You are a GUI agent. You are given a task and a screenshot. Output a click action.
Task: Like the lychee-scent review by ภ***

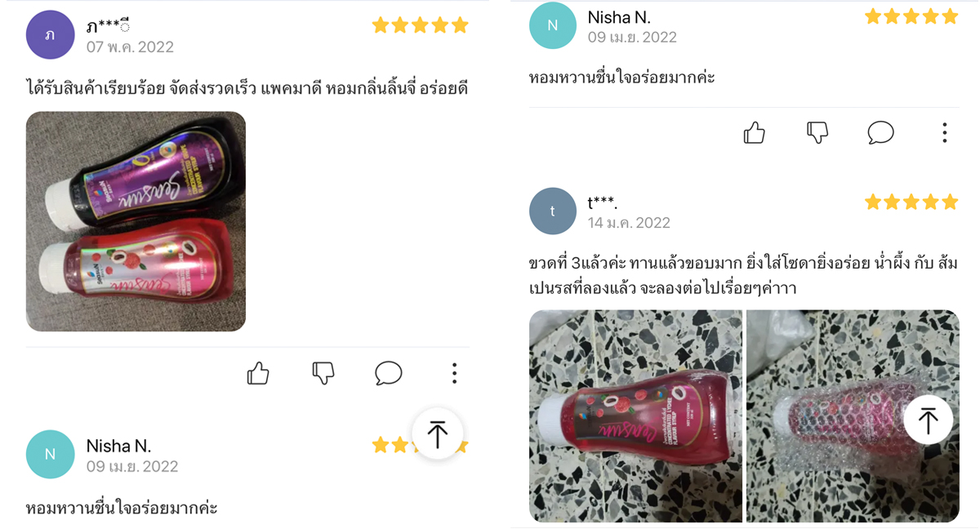coord(258,373)
